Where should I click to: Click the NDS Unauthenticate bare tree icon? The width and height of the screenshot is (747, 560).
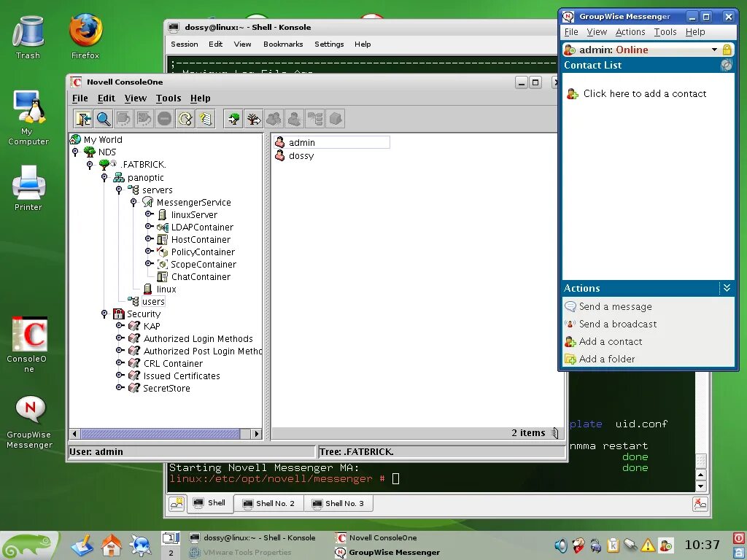(x=254, y=119)
